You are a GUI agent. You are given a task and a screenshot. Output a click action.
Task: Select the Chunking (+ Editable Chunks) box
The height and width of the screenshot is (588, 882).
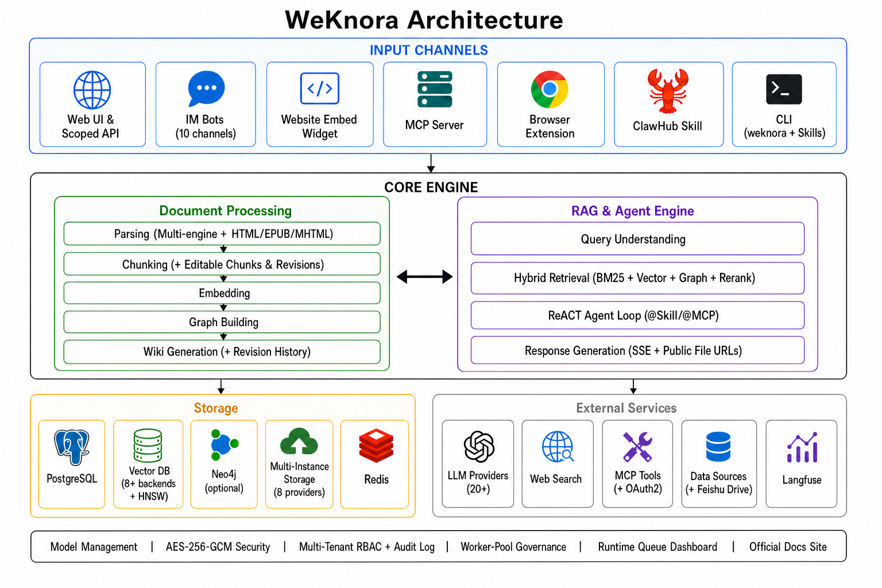point(222,264)
